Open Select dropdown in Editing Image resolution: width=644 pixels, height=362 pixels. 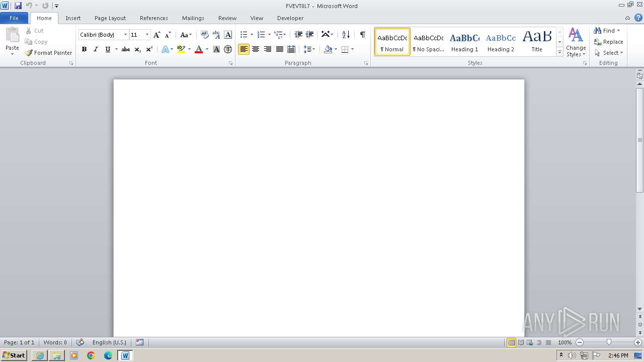click(609, 53)
